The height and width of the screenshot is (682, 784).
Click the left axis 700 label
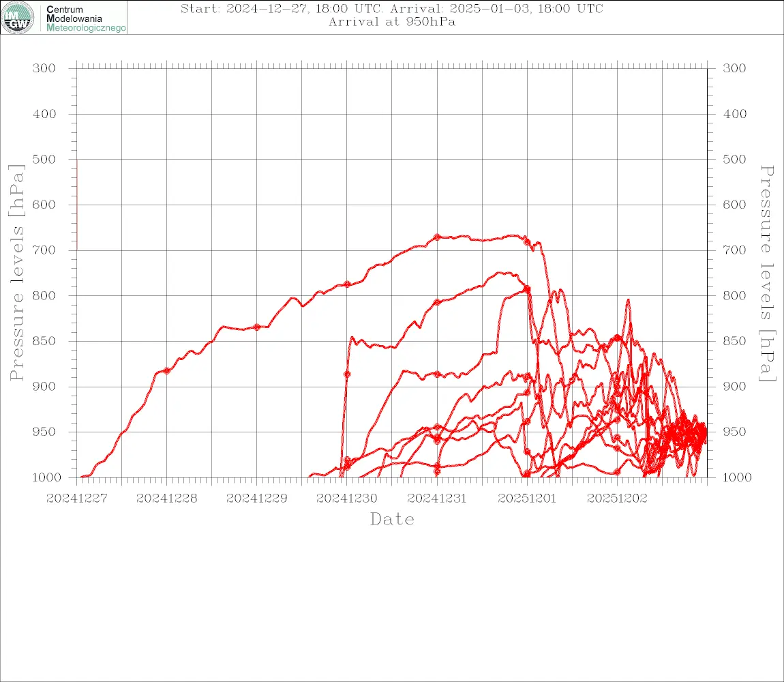(x=44, y=250)
